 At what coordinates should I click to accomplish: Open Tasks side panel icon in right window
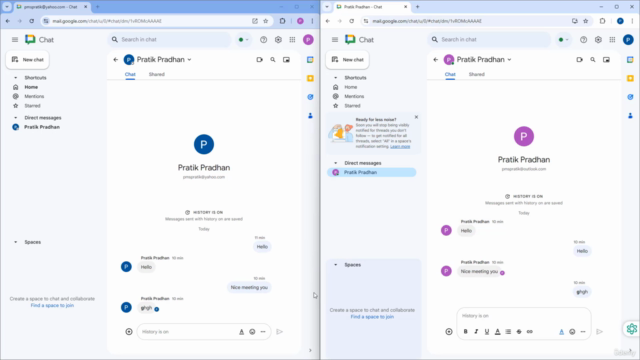630,97
